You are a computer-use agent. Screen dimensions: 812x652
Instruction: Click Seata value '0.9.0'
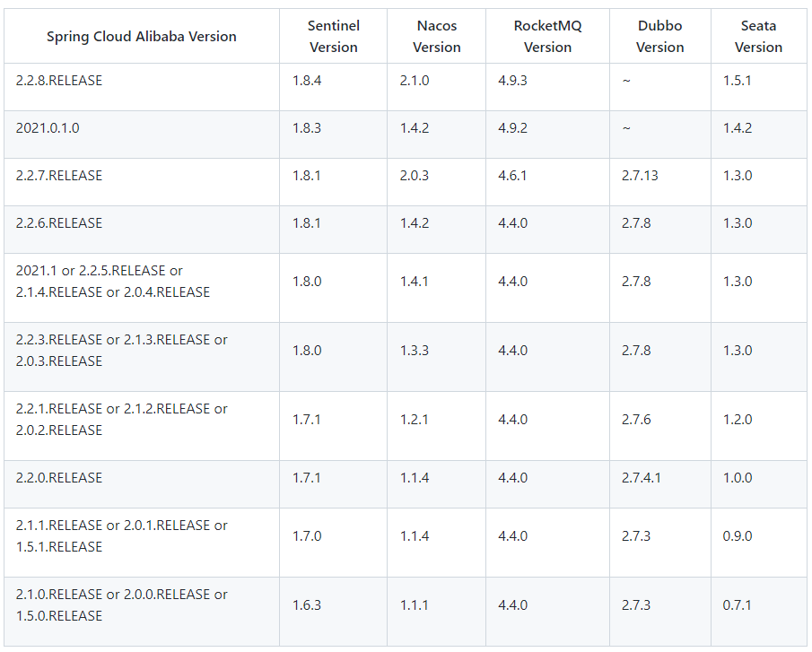[738, 536]
